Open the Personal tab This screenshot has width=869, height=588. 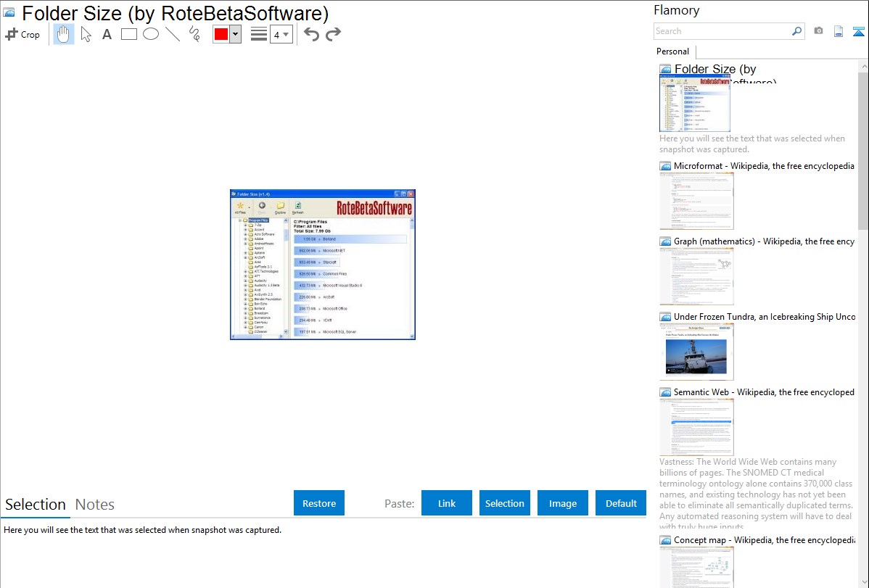pyautogui.click(x=673, y=51)
